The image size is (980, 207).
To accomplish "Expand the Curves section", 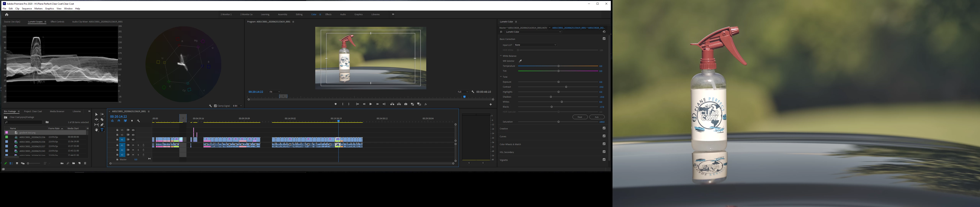I will pos(503,136).
